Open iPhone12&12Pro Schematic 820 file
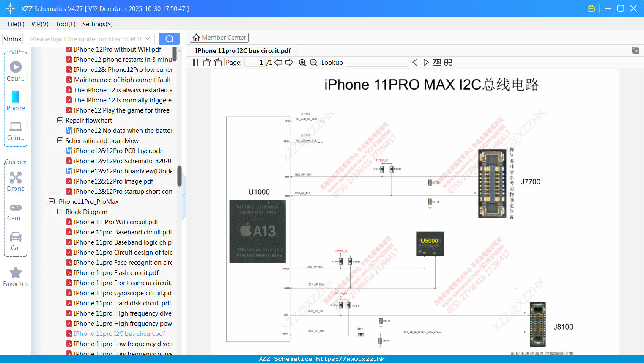Image resolution: width=644 pixels, height=363 pixels. (119, 161)
